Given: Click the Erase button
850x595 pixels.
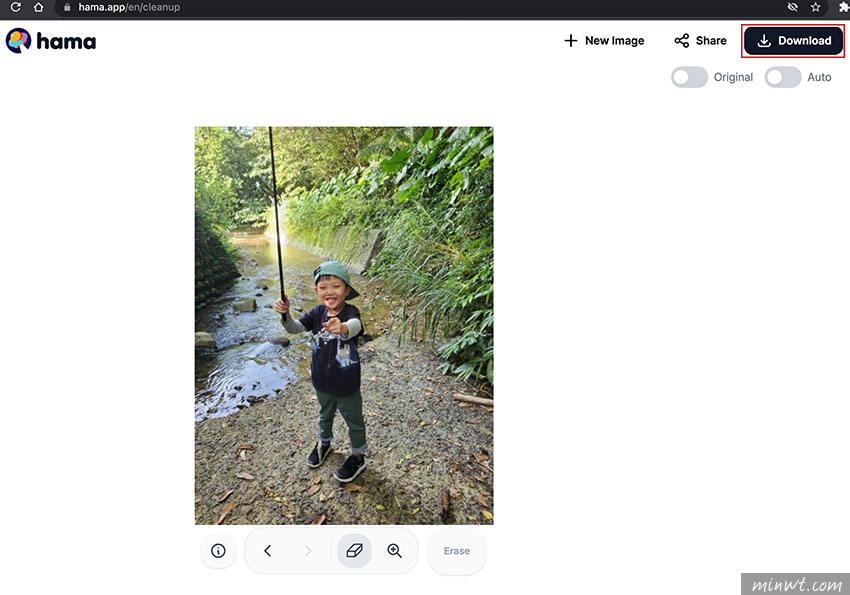Looking at the screenshot, I should pyautogui.click(x=456, y=551).
